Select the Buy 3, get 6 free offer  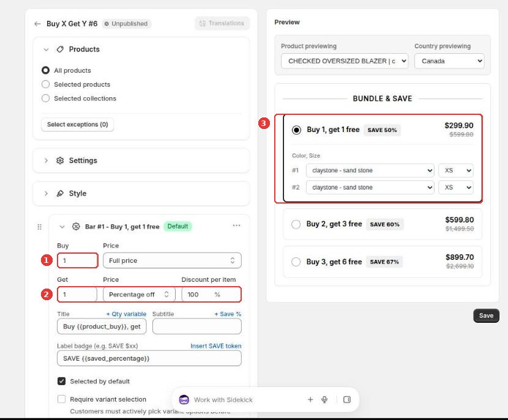pos(296,262)
